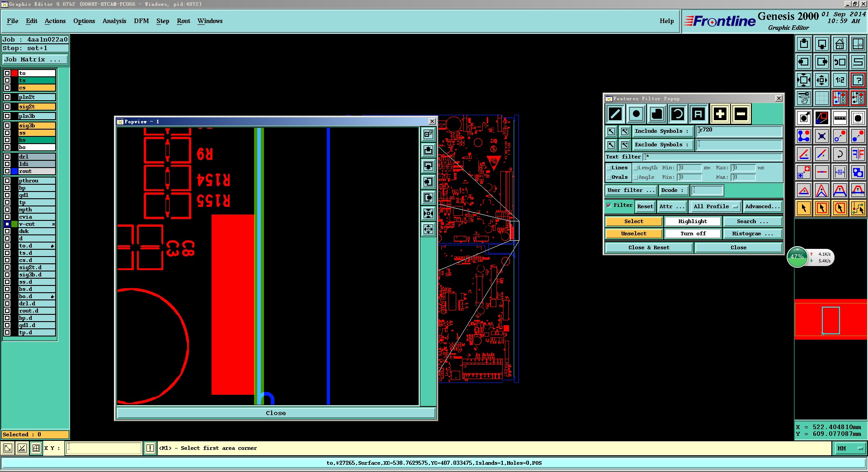Select the polygon area select tool
Screen dimensions: 868x472
(x=840, y=208)
